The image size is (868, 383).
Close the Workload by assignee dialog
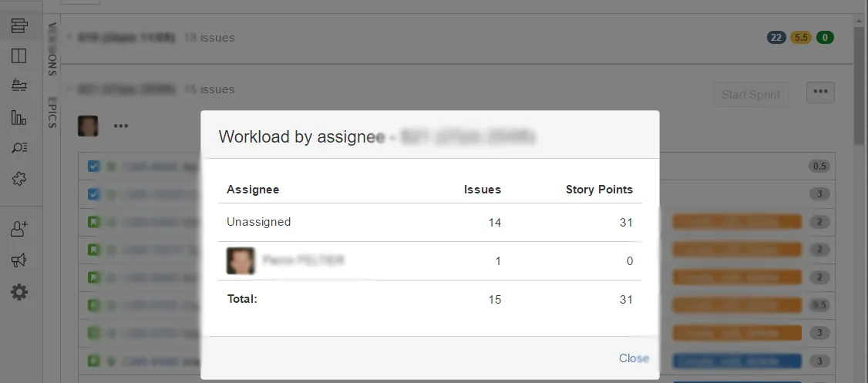click(634, 358)
